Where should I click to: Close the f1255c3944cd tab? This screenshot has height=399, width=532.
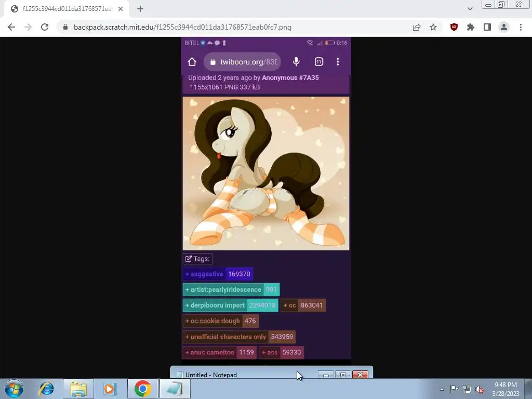[x=121, y=9]
